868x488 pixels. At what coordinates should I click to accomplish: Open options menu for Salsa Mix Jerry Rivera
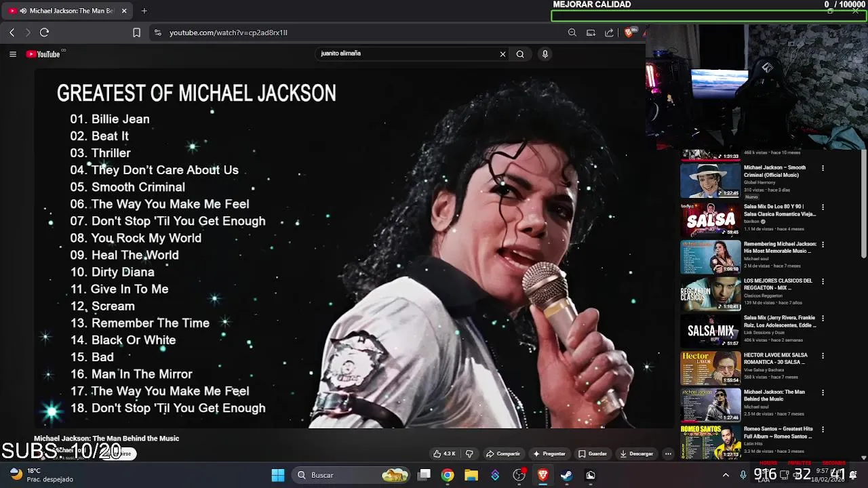click(823, 318)
